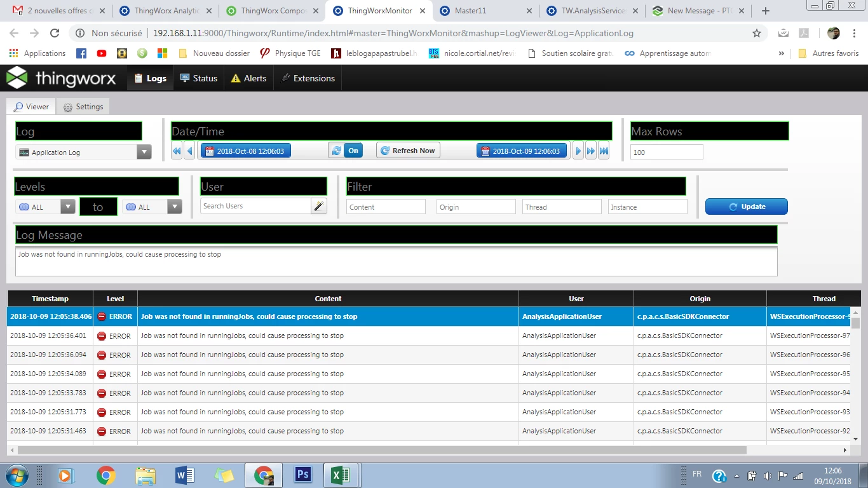Viewport: 868px width, 488px height.
Task: Reload the page with the browser refresh icon
Action: pyautogui.click(x=55, y=33)
